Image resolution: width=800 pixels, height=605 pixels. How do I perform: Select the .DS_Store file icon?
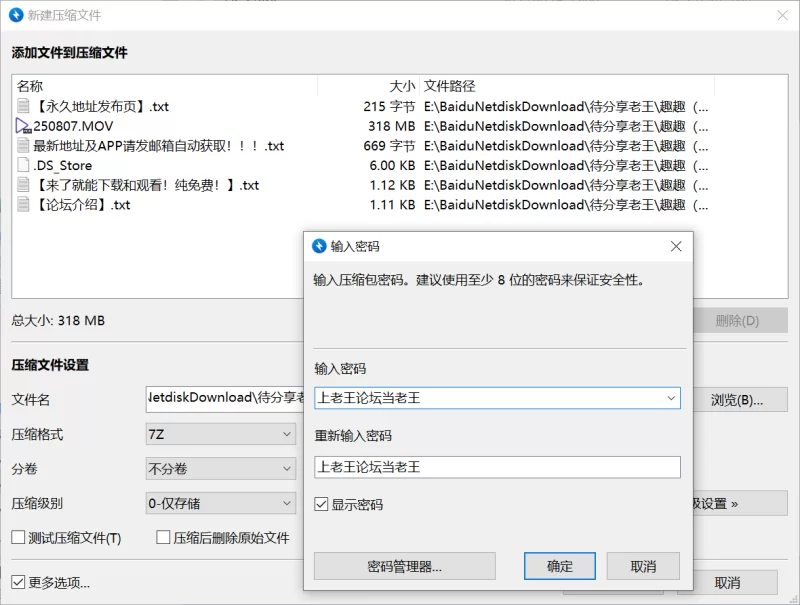tap(24, 165)
